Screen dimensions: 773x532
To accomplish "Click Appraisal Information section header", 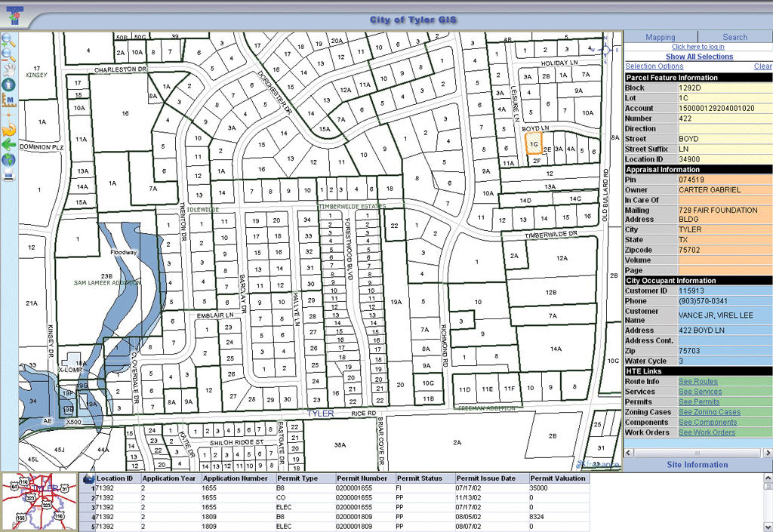I will click(x=698, y=170).
